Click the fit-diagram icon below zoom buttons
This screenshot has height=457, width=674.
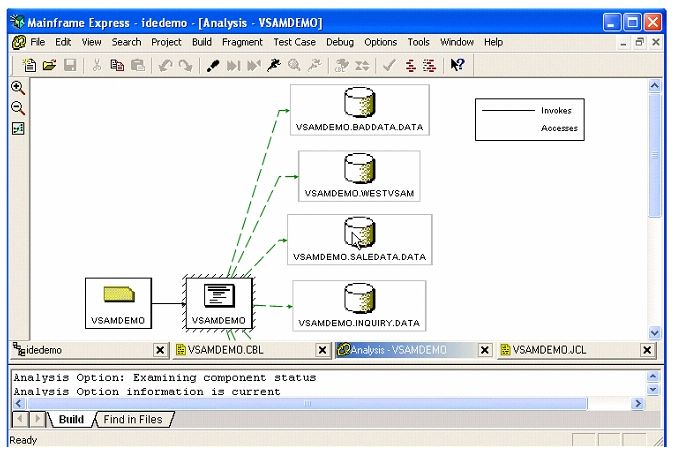[17, 128]
